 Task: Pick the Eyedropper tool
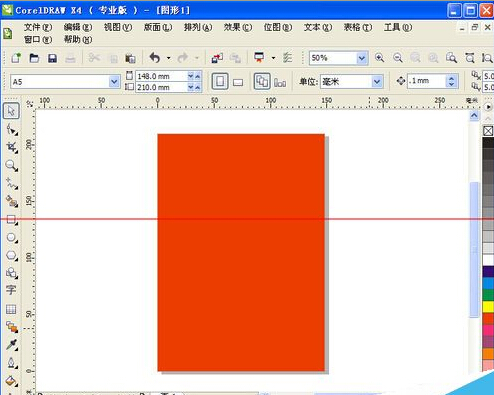(11, 345)
